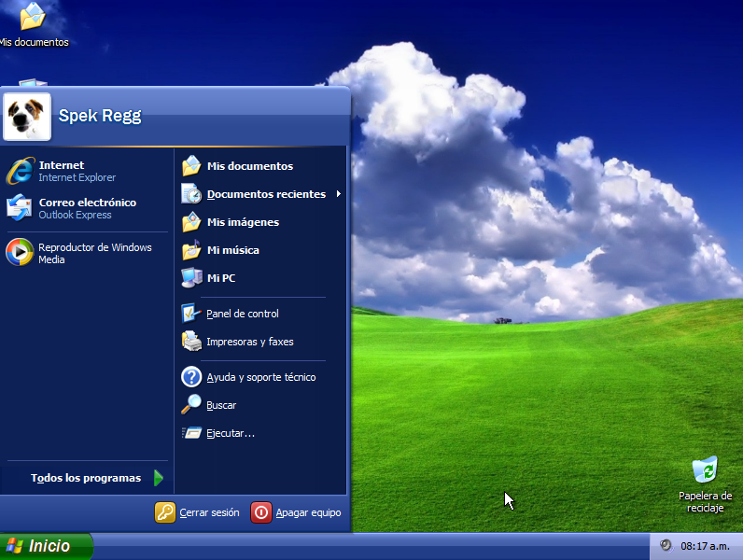Click the Cerrar sesión text button

pos(209,512)
